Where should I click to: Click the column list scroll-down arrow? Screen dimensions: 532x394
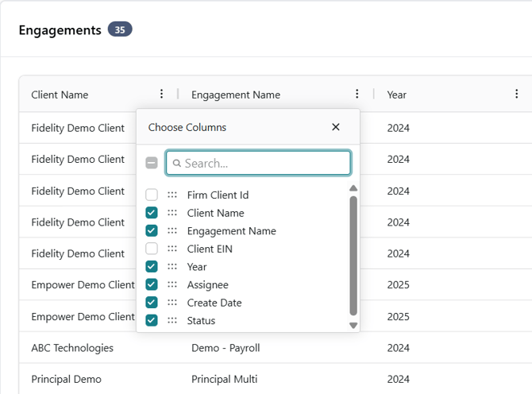click(x=353, y=326)
